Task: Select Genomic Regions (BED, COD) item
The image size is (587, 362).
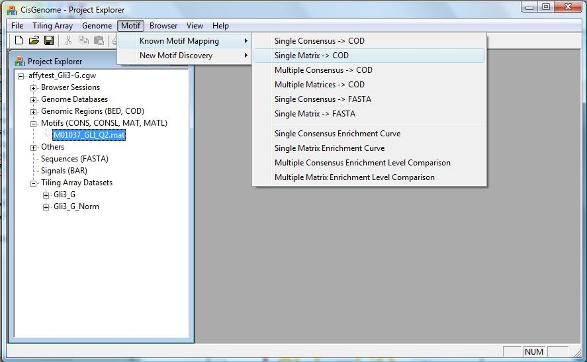Action: click(x=92, y=111)
